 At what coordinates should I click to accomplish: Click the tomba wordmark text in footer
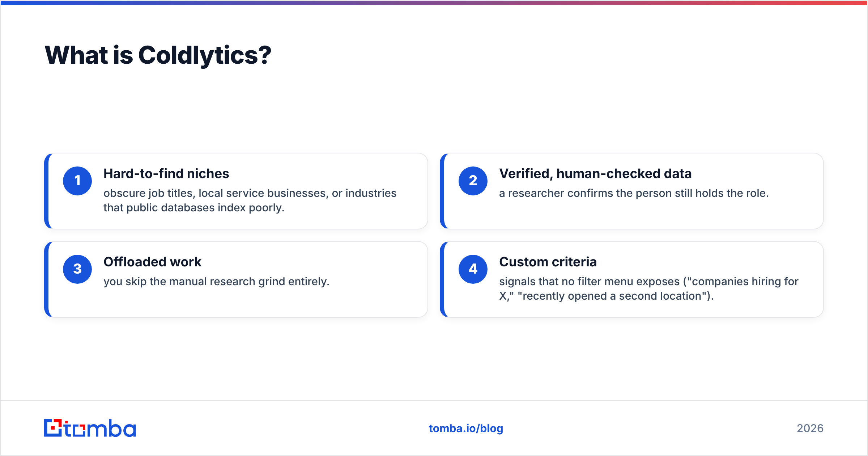100,428
